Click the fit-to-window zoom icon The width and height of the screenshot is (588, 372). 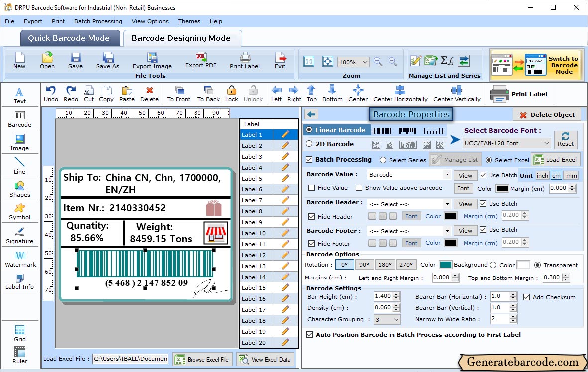coord(328,62)
